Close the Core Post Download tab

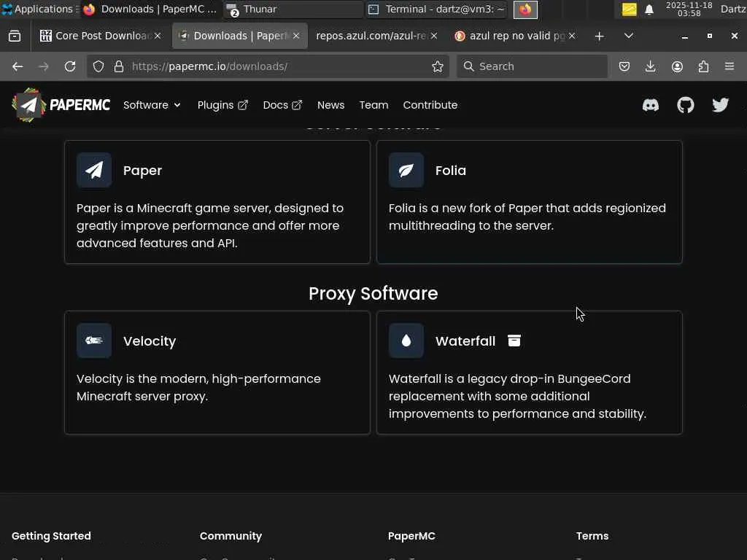[158, 36]
